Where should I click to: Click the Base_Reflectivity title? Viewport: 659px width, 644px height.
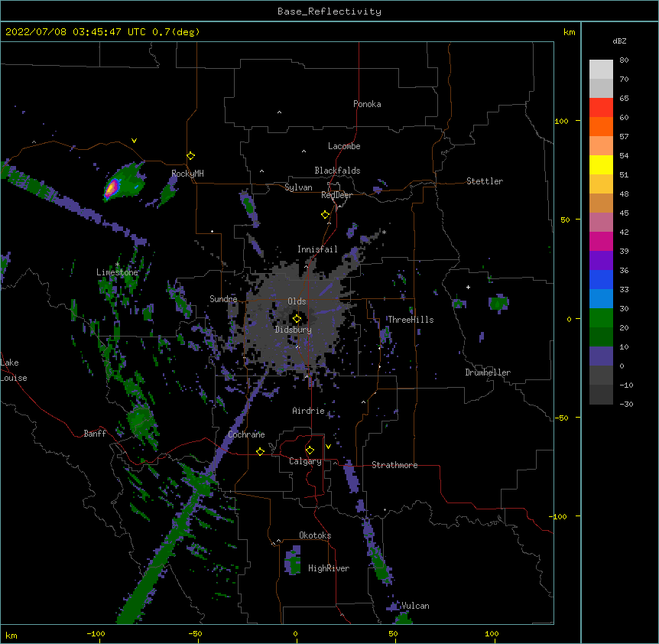(x=329, y=11)
